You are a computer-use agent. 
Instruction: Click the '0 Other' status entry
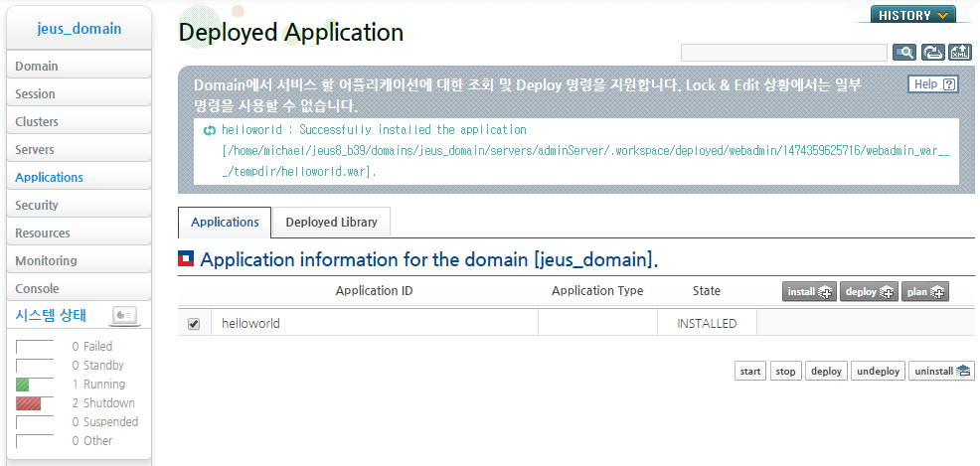click(x=91, y=441)
